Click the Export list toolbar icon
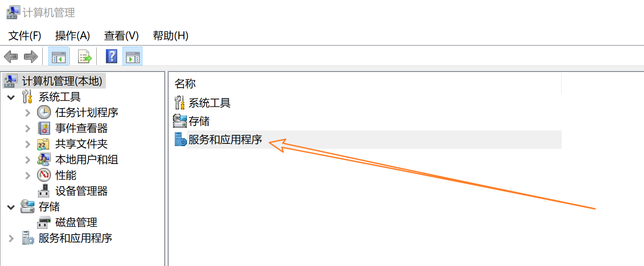The width and height of the screenshot is (644, 266). point(85,56)
